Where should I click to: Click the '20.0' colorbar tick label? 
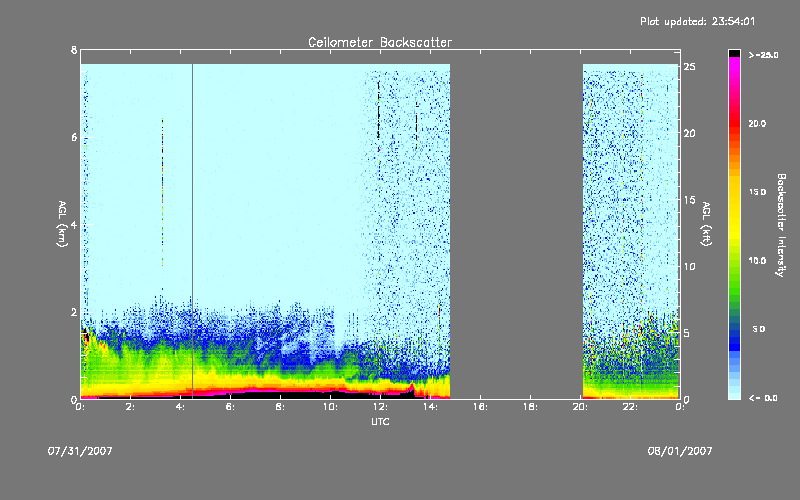pyautogui.click(x=757, y=123)
